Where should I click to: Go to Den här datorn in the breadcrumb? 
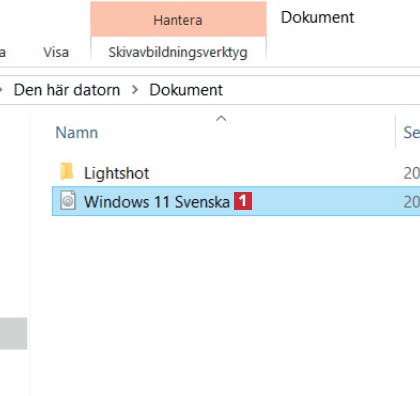point(67,90)
